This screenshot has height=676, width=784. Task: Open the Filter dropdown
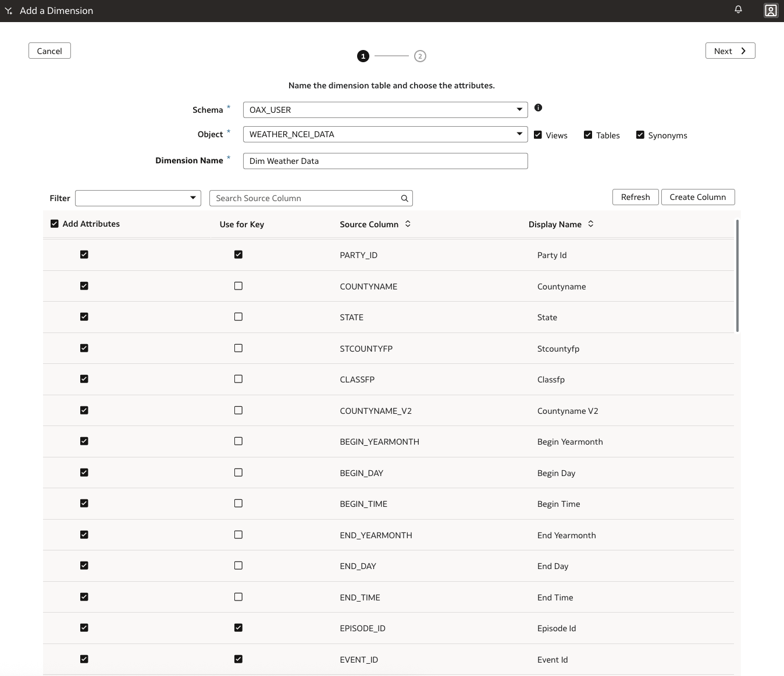click(193, 198)
